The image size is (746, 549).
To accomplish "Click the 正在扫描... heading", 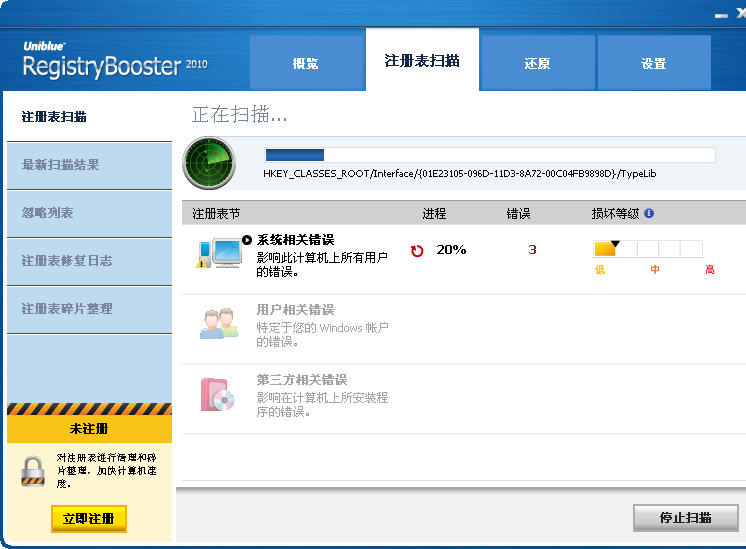I will point(239,115).
